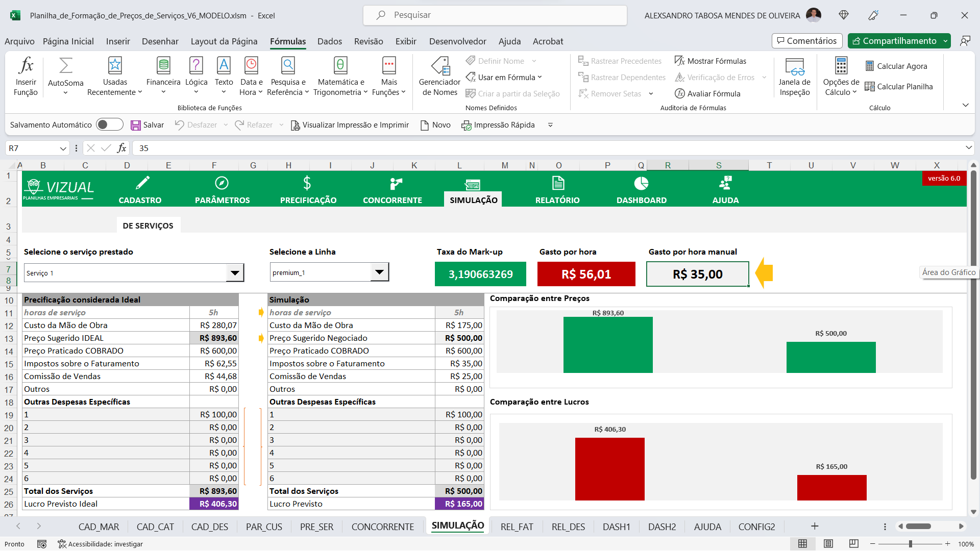The image size is (980, 551).
Task: Switch to PRE_SER sheet tab
Action: pos(316,527)
